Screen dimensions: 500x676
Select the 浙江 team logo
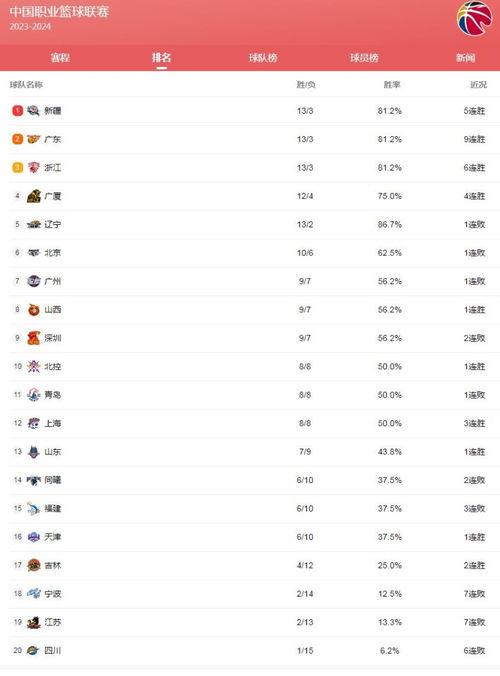pyautogui.click(x=33, y=168)
